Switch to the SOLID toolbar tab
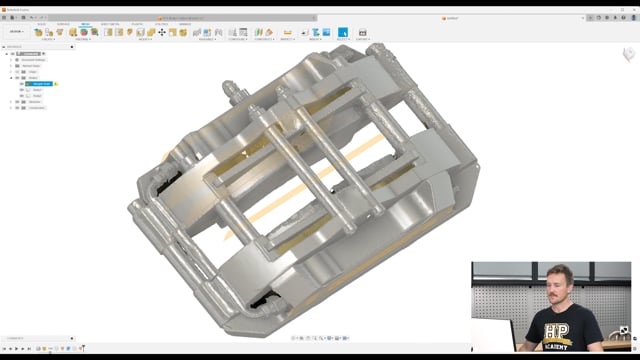 (41, 24)
